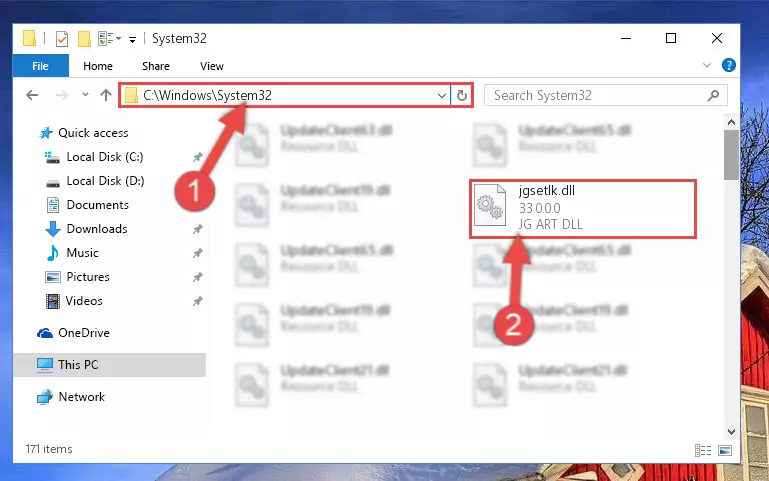Image resolution: width=769 pixels, height=481 pixels.
Task: Select the jgsetlk.dll file
Action: coord(583,209)
